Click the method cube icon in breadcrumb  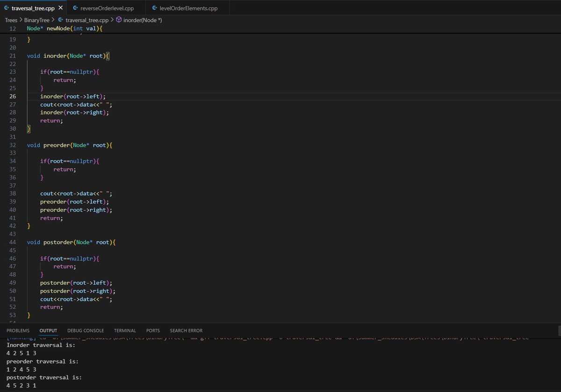point(119,20)
